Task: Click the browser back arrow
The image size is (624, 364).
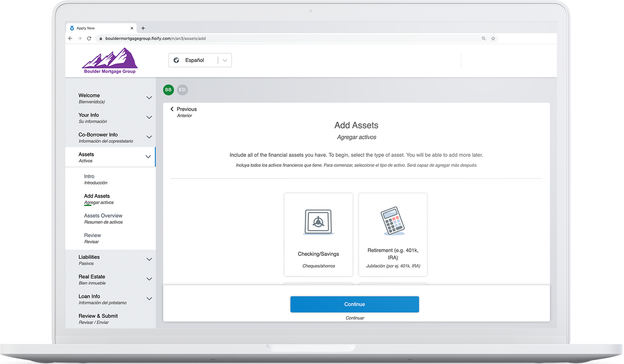Action: tap(70, 38)
